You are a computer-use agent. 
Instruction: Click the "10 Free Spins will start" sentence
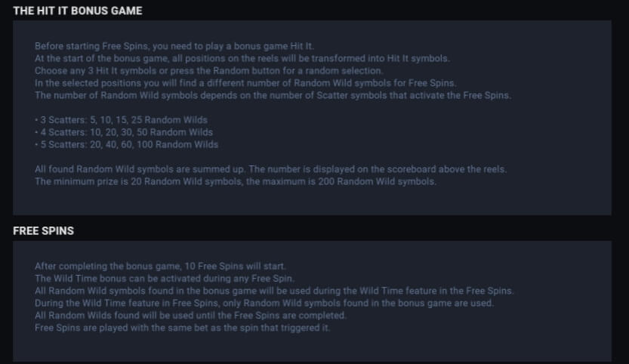(165, 267)
